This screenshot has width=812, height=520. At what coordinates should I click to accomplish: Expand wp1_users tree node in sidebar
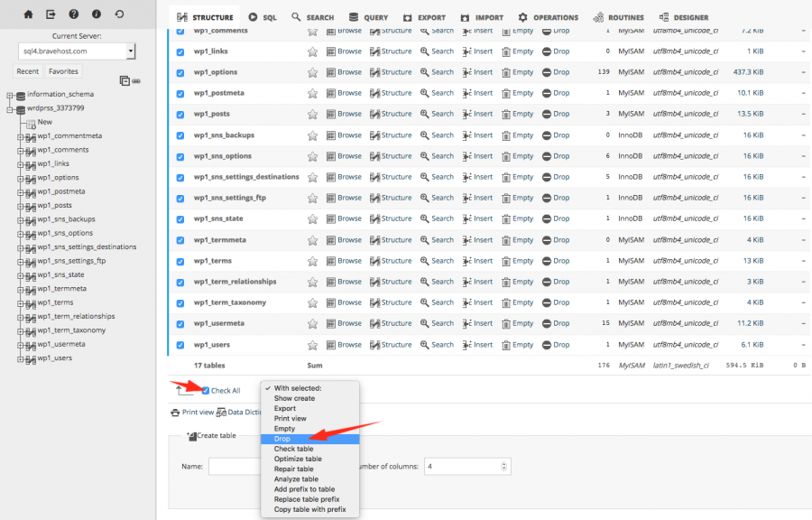coord(20,359)
